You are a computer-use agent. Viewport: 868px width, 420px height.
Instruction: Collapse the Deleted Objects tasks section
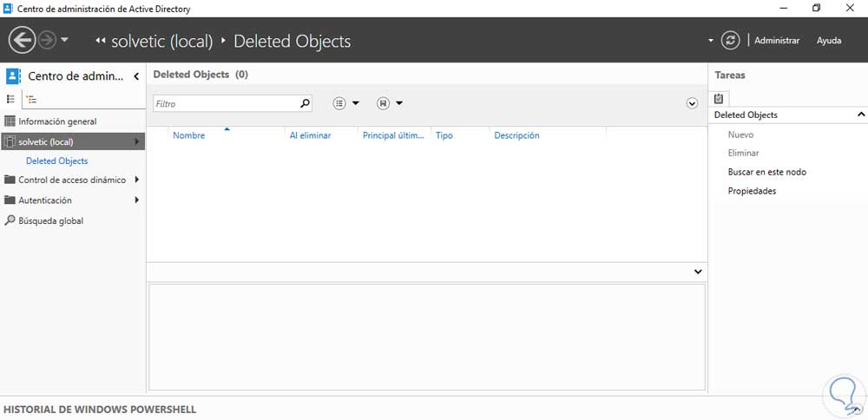point(861,115)
